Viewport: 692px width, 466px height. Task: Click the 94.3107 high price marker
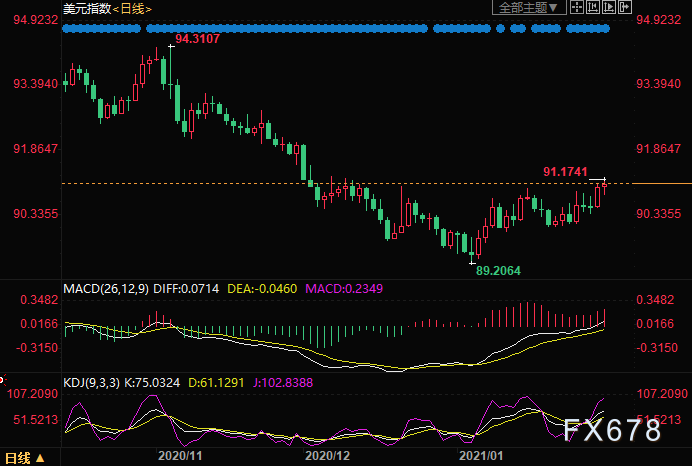point(197,39)
